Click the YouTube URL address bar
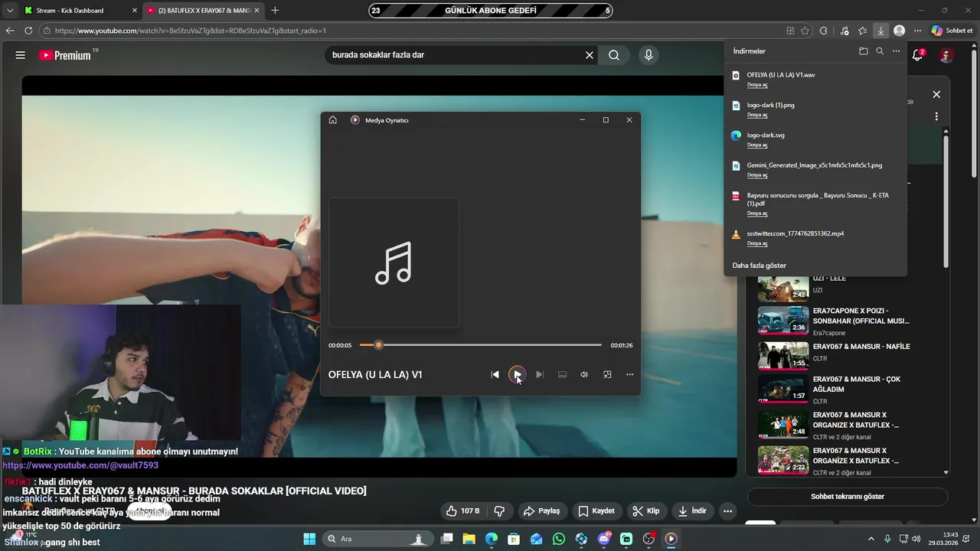 [x=413, y=31]
